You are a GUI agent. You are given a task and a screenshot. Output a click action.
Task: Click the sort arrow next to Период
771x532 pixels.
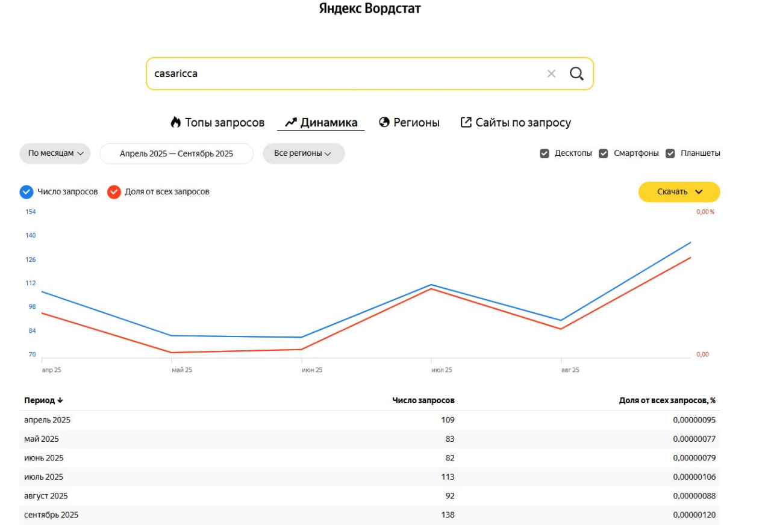coord(60,401)
